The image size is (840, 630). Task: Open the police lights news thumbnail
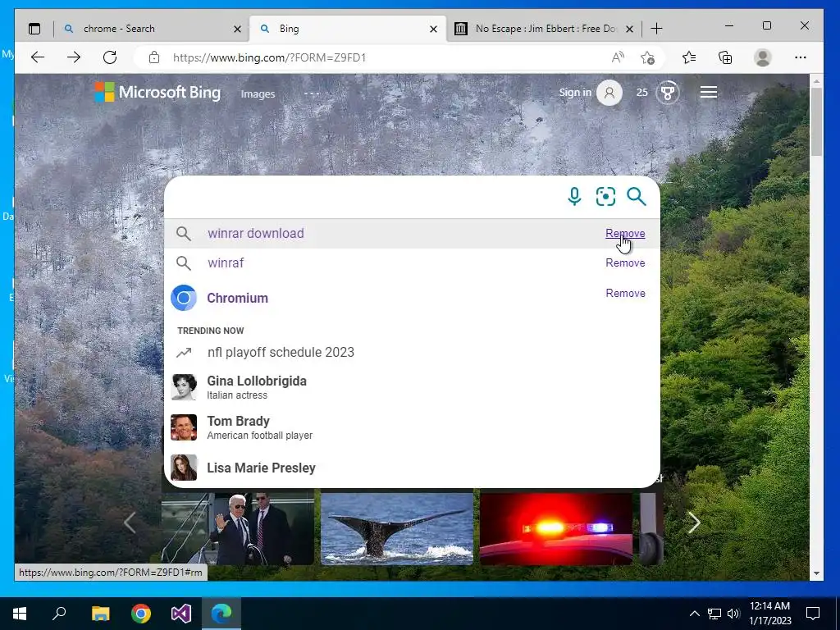(556, 529)
